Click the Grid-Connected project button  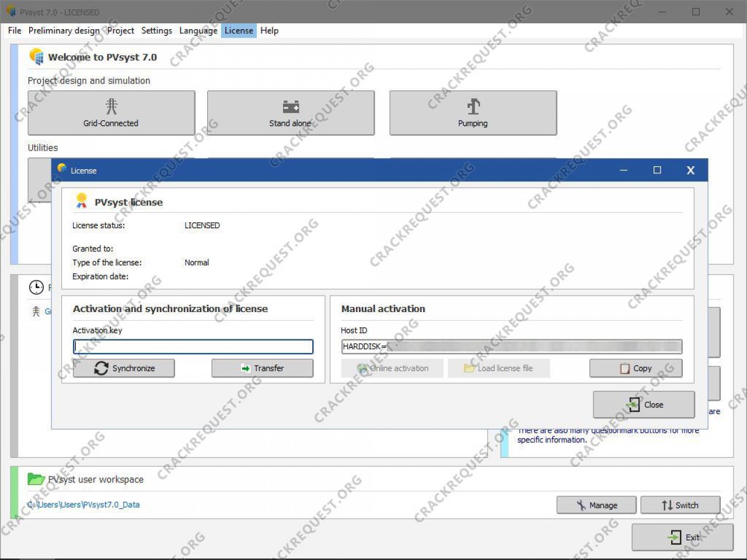[x=111, y=113]
